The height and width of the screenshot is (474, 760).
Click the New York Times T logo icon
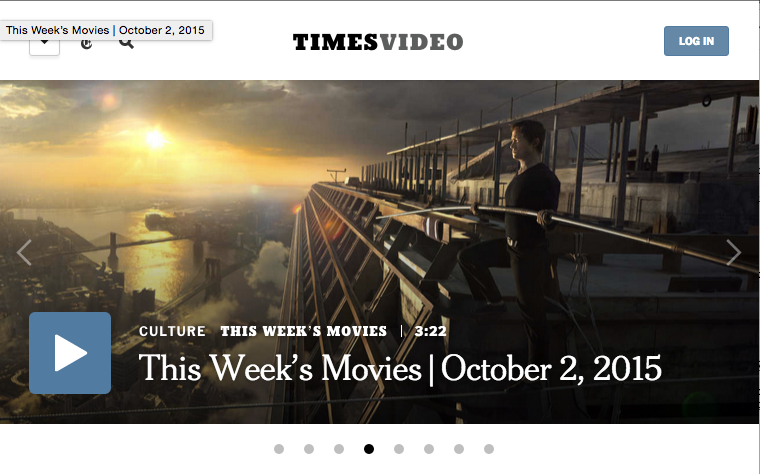(86, 44)
